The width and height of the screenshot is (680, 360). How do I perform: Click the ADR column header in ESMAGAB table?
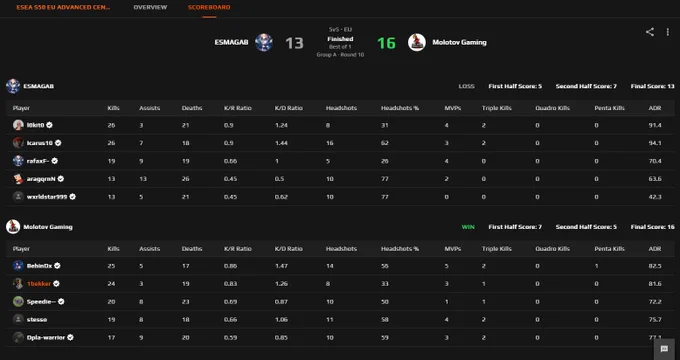[x=655, y=108]
